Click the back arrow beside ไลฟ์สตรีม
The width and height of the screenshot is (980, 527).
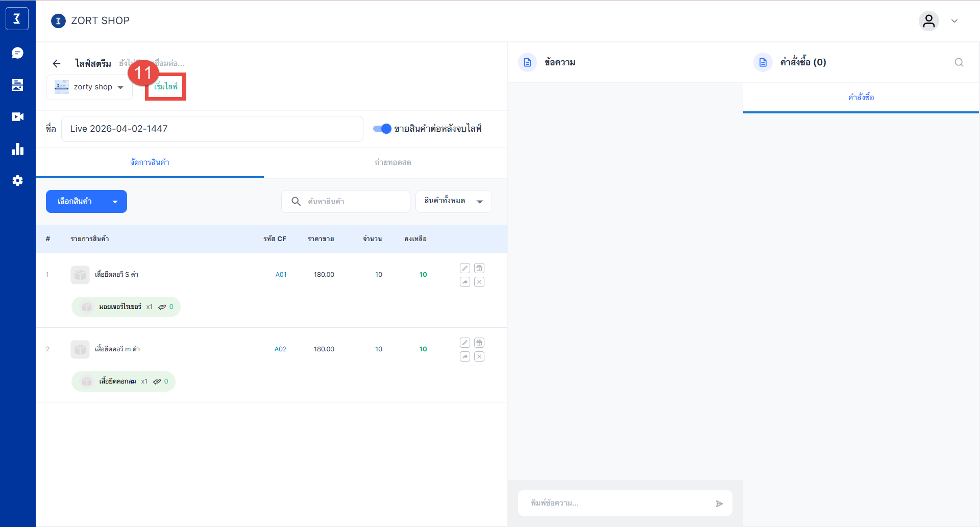tap(57, 63)
